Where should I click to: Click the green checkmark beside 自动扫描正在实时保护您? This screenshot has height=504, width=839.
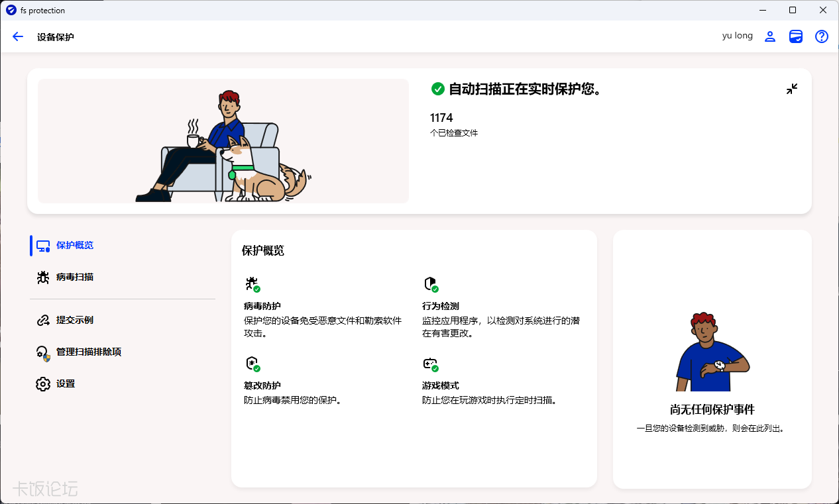(437, 89)
